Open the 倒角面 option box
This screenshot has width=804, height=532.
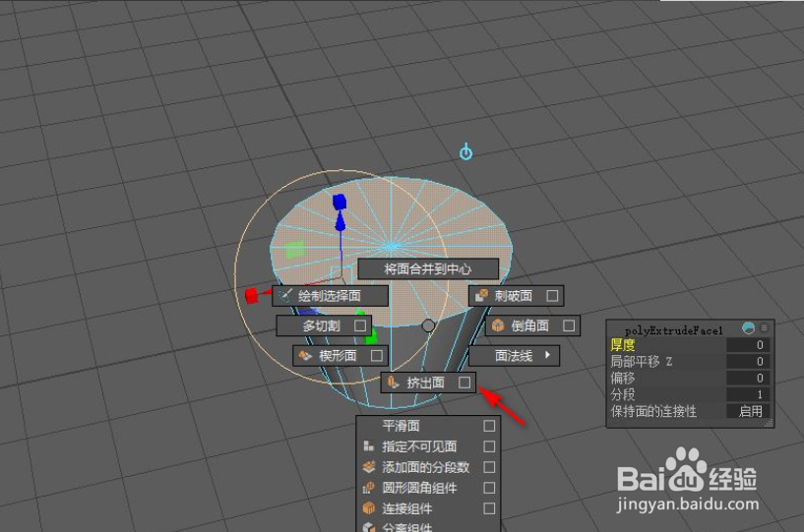coord(569,325)
